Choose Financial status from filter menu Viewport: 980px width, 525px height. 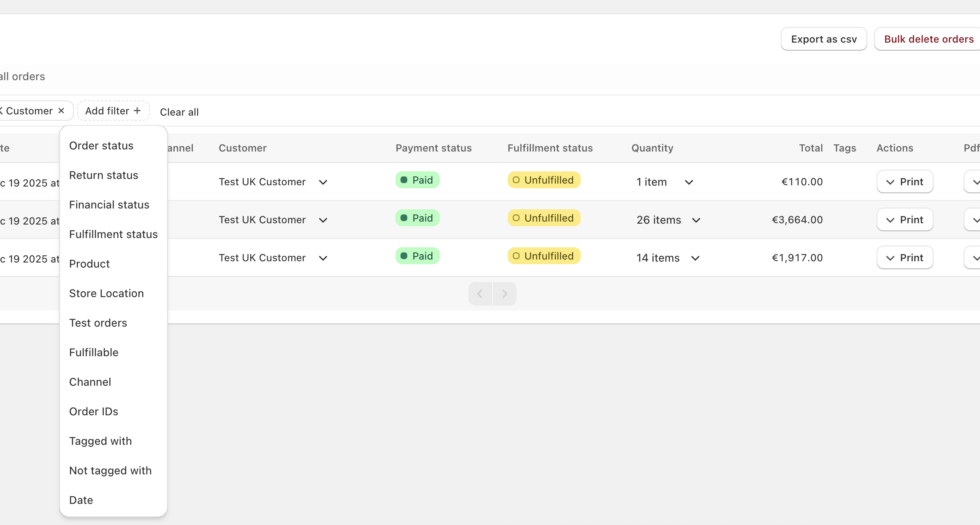(109, 205)
